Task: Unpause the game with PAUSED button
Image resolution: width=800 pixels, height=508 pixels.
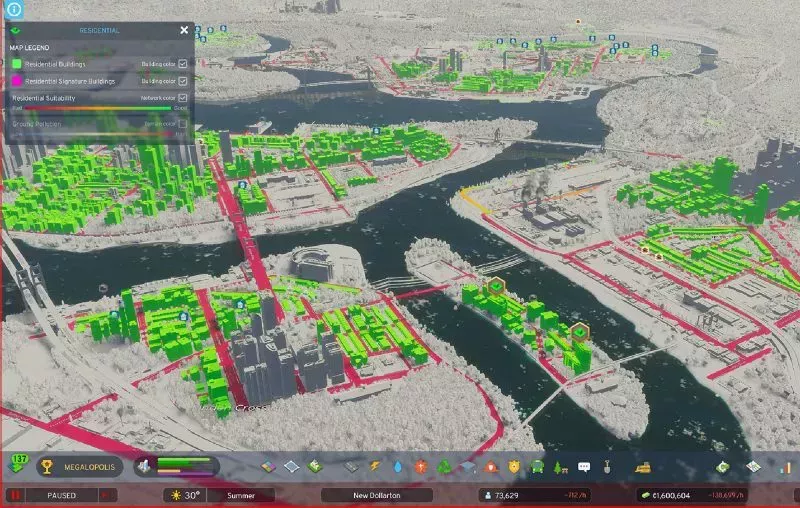Action: pyautogui.click(x=60, y=495)
